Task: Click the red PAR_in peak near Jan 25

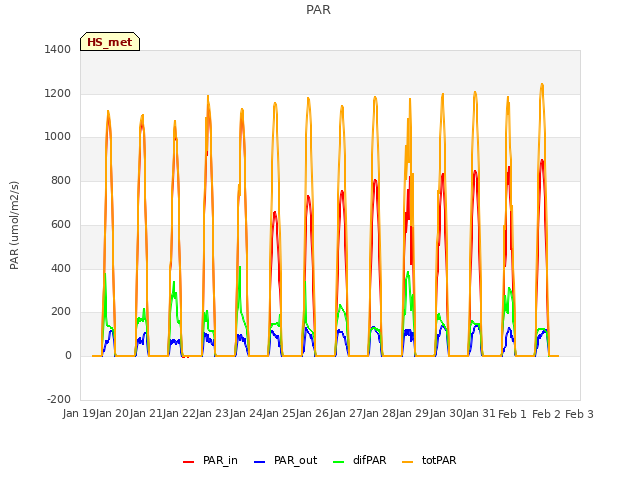Action: (x=275, y=212)
